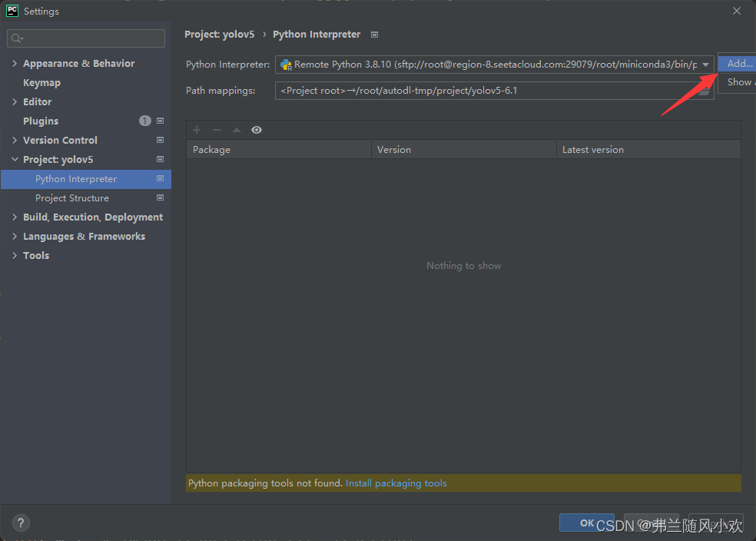756x541 pixels.
Task: Click the Path mappings field
Action: (494, 91)
